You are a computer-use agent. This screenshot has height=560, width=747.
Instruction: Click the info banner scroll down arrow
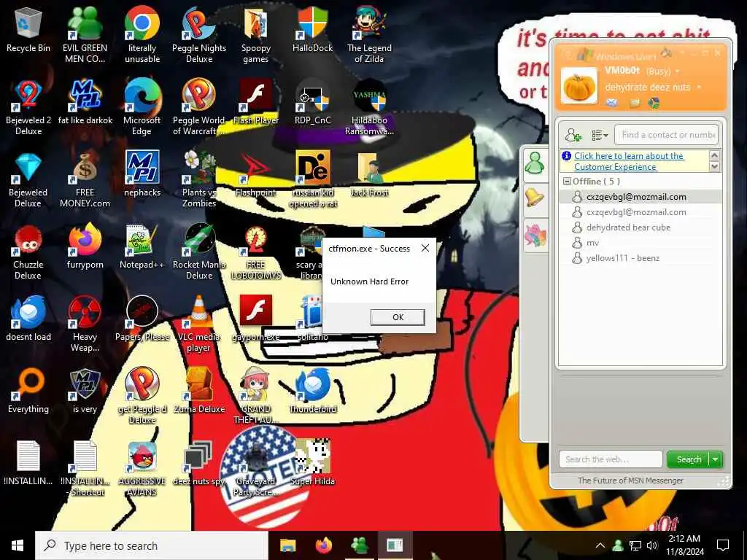(x=714, y=167)
